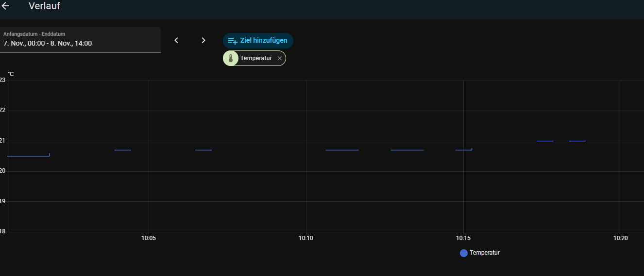Advance to the next date range
644x276 pixels.
203,40
